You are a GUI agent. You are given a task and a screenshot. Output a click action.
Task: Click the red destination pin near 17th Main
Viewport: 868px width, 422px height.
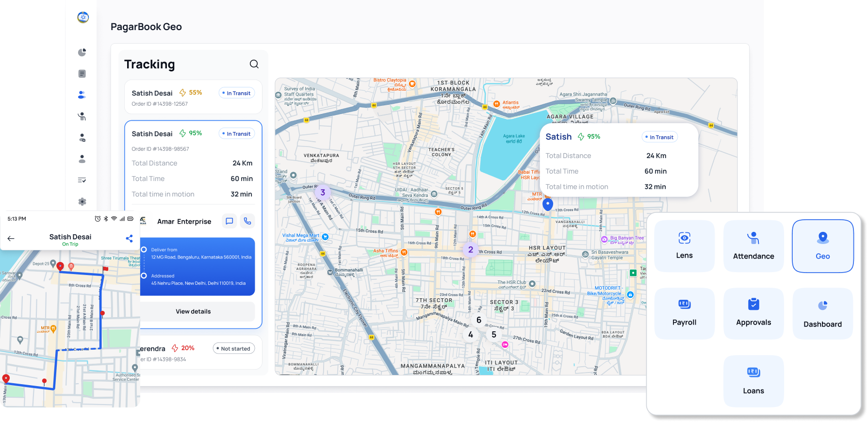click(6, 379)
